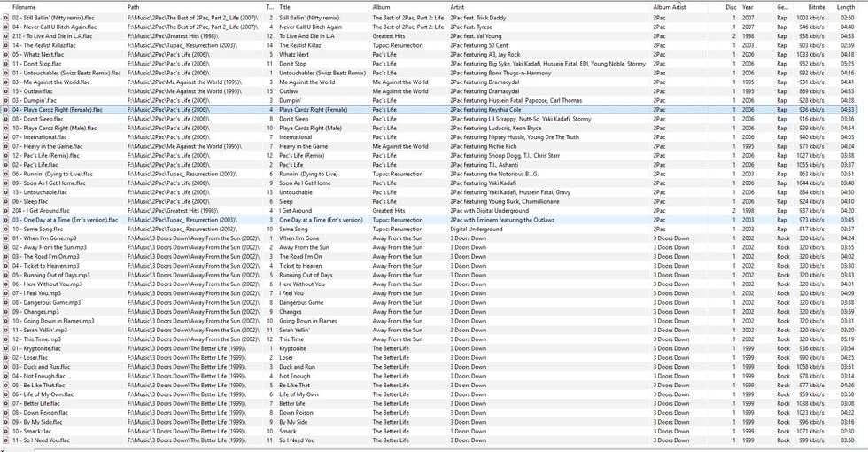This screenshot has width=868, height=452.
Task: Click the file icon for '11 - Don't Stop.flac'
Action: click(6, 64)
